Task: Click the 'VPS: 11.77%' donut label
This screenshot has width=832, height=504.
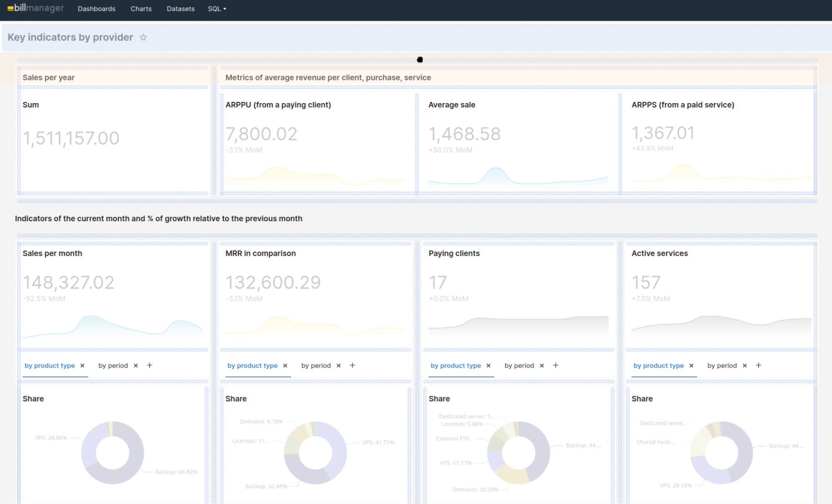Action: click(456, 463)
